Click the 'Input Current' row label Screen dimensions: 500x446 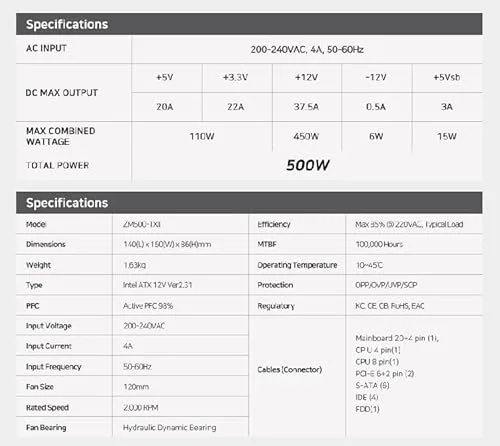pos(49,346)
